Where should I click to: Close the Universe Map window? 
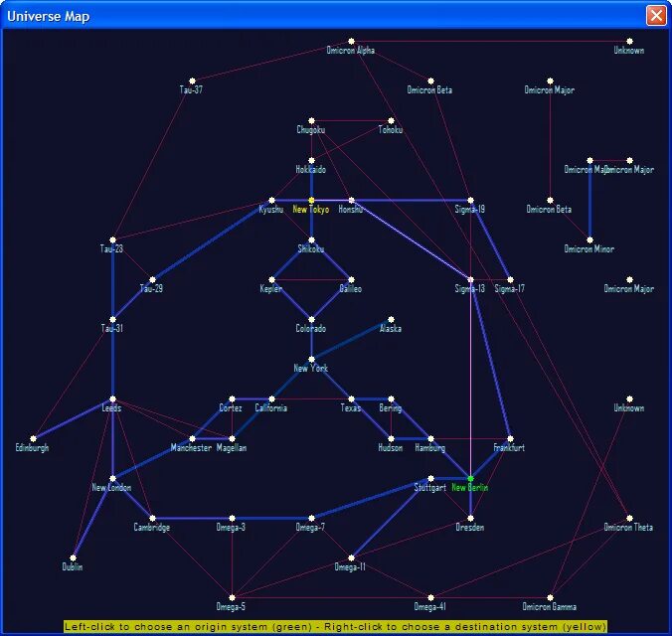tap(656, 16)
